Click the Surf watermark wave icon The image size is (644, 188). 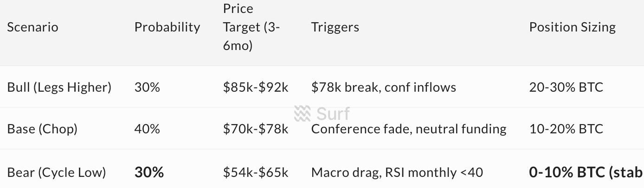(x=303, y=113)
